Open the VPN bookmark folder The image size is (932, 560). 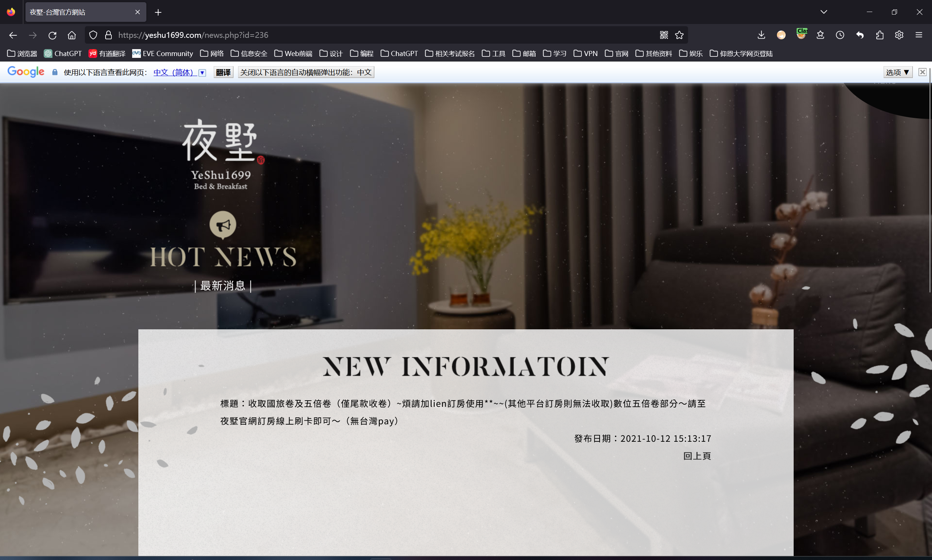[585, 53]
